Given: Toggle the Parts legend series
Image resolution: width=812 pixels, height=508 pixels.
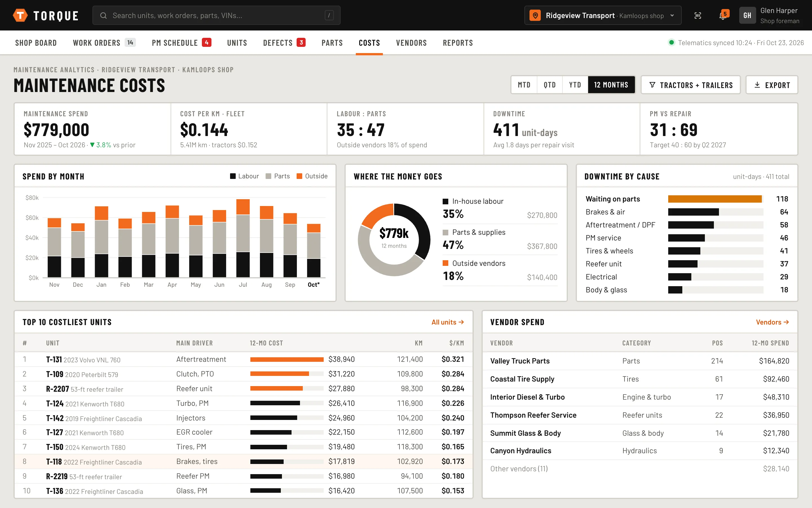Looking at the screenshot, I should point(277,176).
